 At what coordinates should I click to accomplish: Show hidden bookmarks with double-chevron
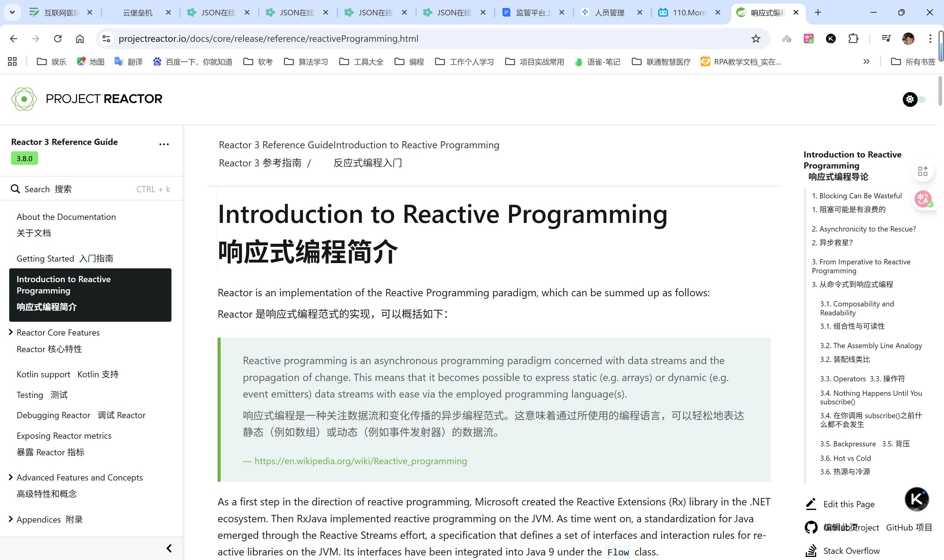tap(866, 61)
